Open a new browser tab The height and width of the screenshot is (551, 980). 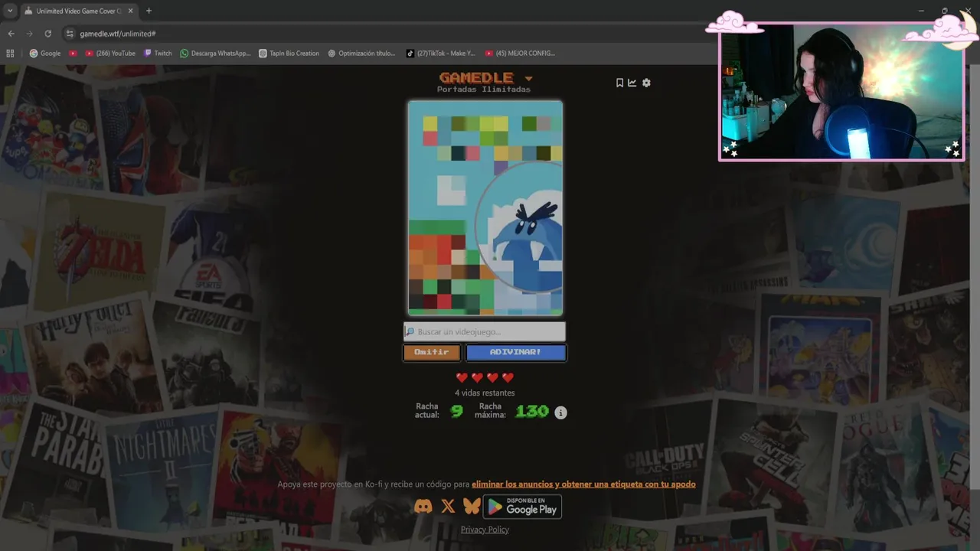click(x=149, y=11)
